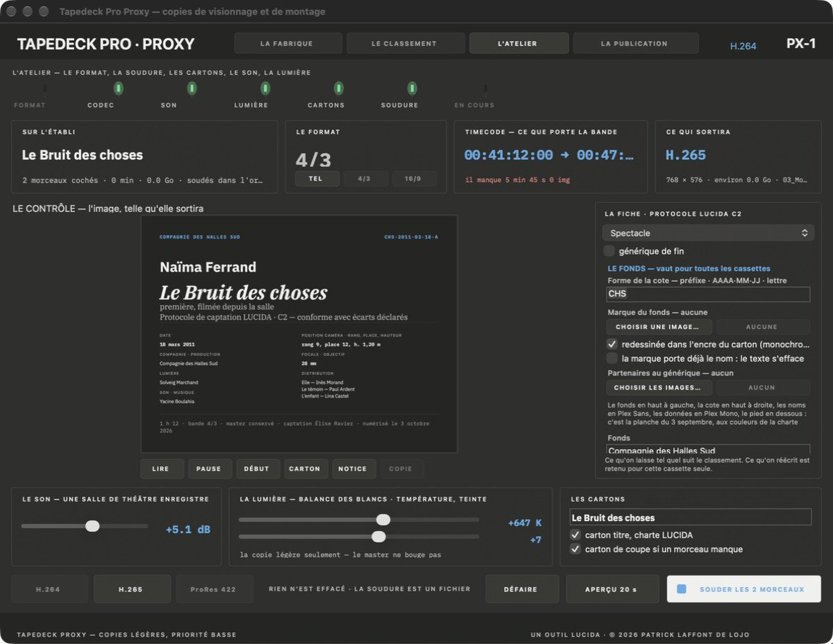Click the SON step indicator light
Viewport: 833px width, 644px height.
pyautogui.click(x=192, y=88)
